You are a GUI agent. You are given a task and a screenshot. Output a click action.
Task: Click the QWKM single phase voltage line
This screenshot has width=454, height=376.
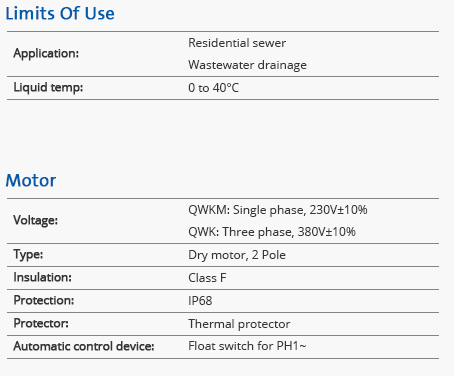(278, 210)
